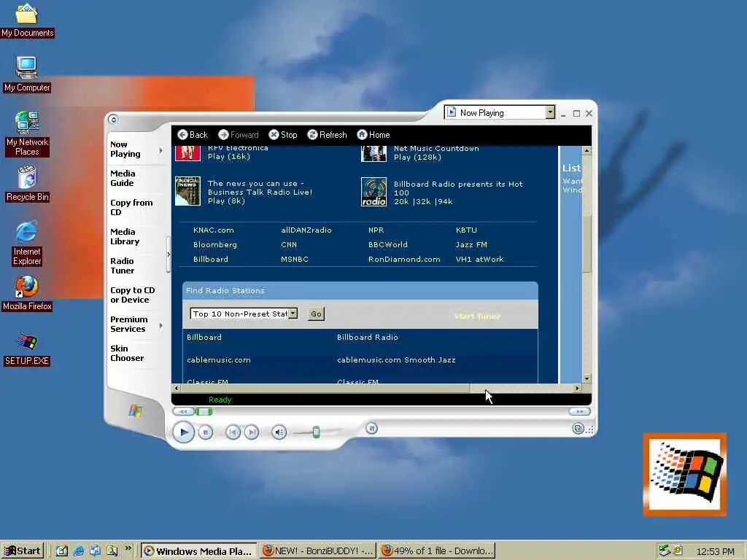Click vertical scrollbar up arrow
747x560 pixels.
587,150
